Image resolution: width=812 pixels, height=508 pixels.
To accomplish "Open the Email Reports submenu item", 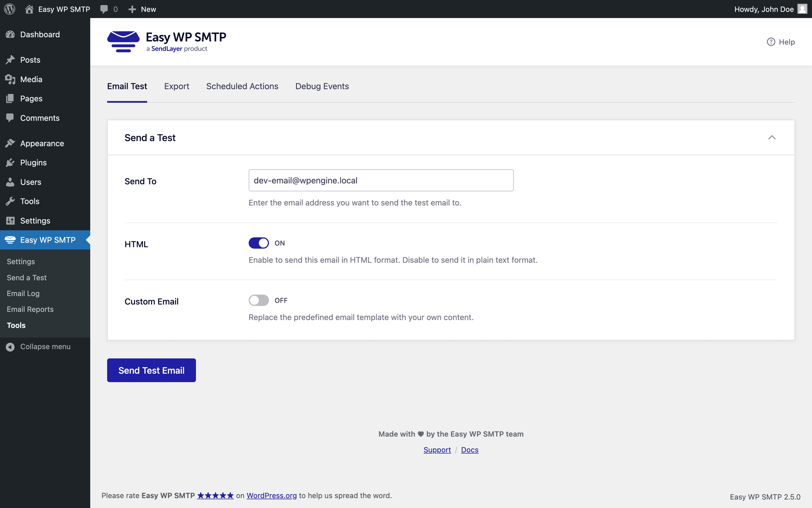I will 30,309.
